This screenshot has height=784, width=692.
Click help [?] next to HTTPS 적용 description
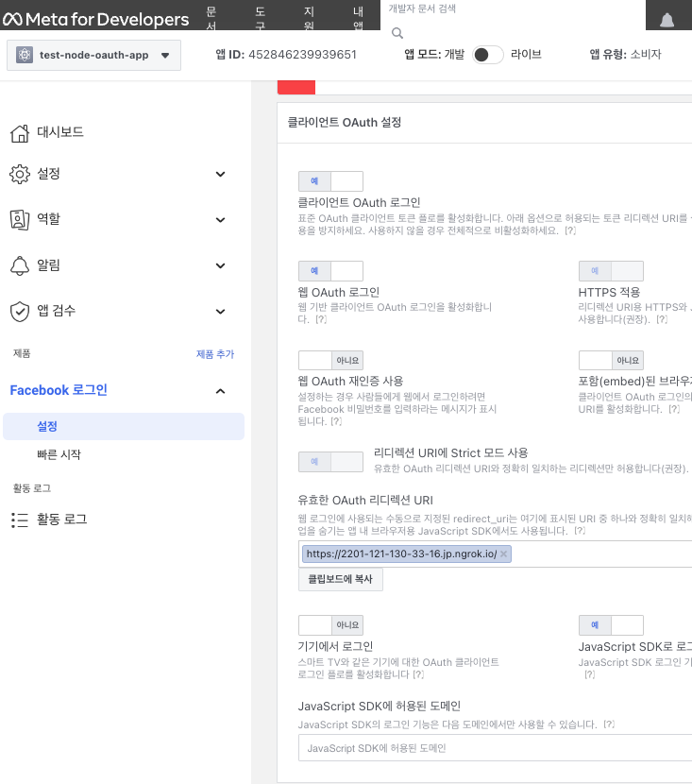coord(662,319)
